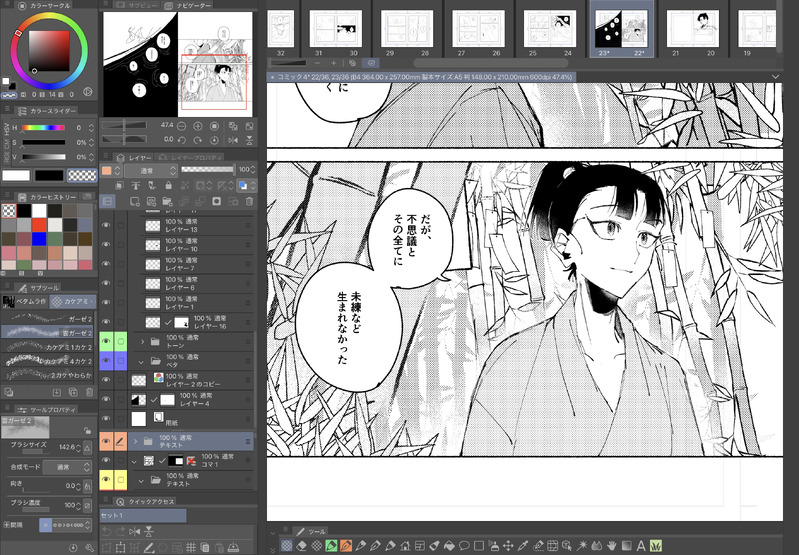The height and width of the screenshot is (555, 799).
Task: Hide the レイヤー 10 layer
Action: point(106,244)
